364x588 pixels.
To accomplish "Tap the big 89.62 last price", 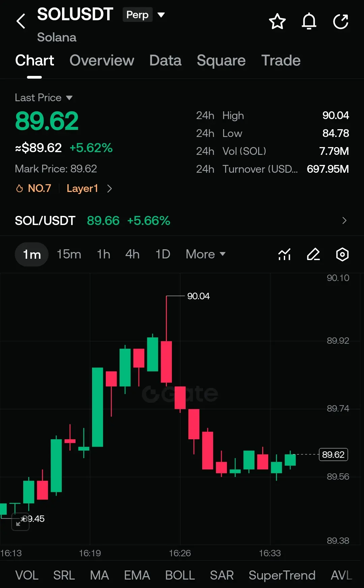I will click(47, 121).
